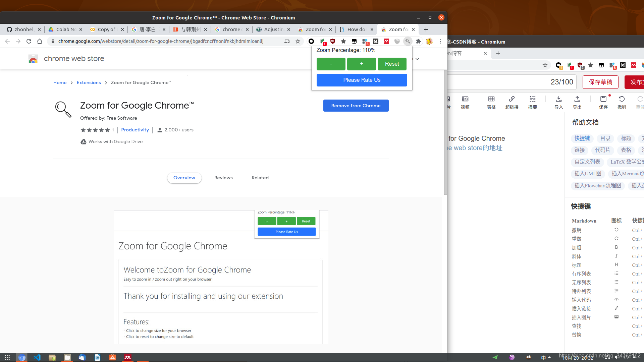
Task: Switch to the Related tab
Action: pyautogui.click(x=260, y=178)
